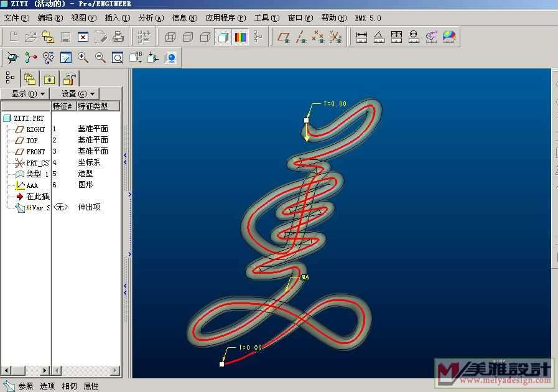Switch to the folder browser tab
The width and height of the screenshot is (558, 392).
tap(49, 78)
